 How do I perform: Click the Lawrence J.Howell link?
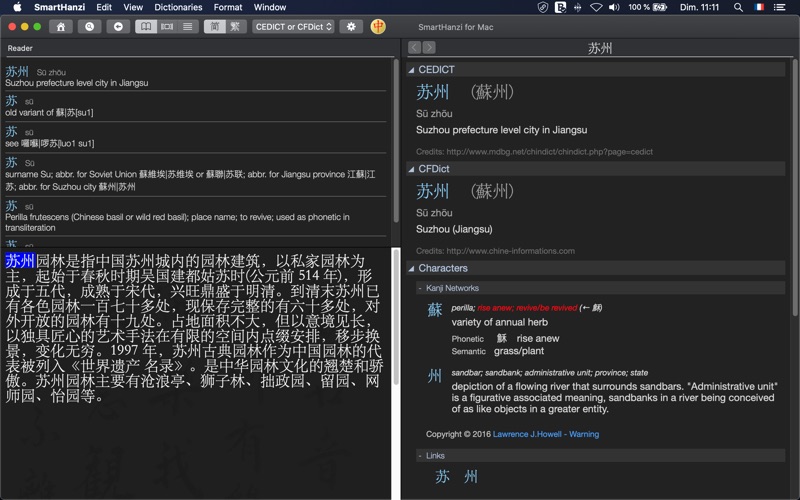tap(527, 434)
